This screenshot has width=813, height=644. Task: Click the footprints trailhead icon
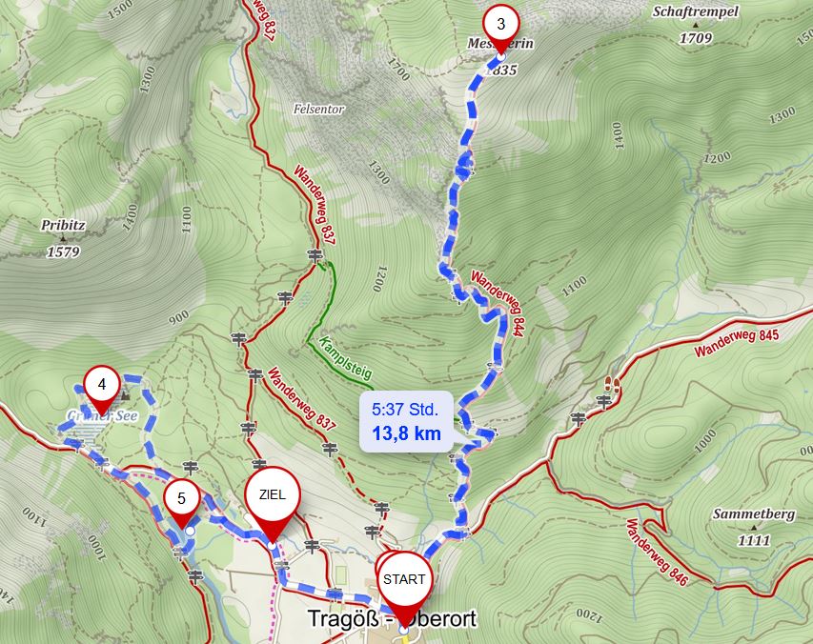coord(612,385)
